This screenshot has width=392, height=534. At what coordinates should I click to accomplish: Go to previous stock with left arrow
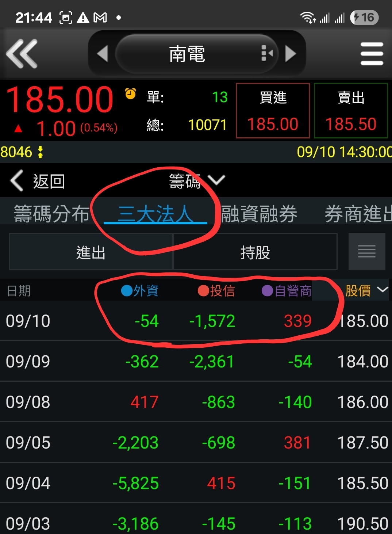[x=103, y=54]
